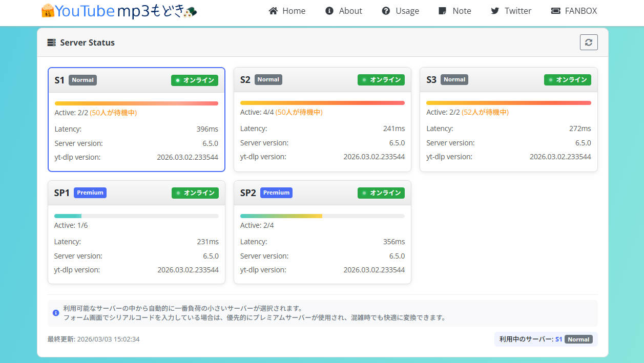The image size is (644, 363).
Task: Expand the S2 server detail card
Action: pos(322,120)
